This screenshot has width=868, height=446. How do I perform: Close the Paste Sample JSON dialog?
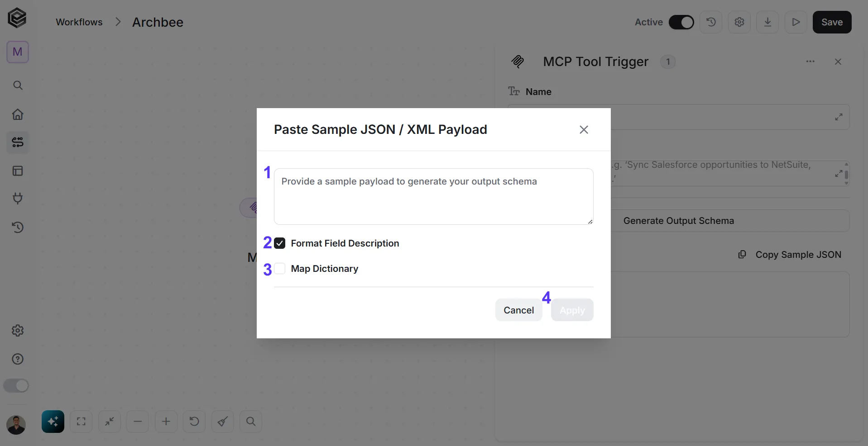584,130
